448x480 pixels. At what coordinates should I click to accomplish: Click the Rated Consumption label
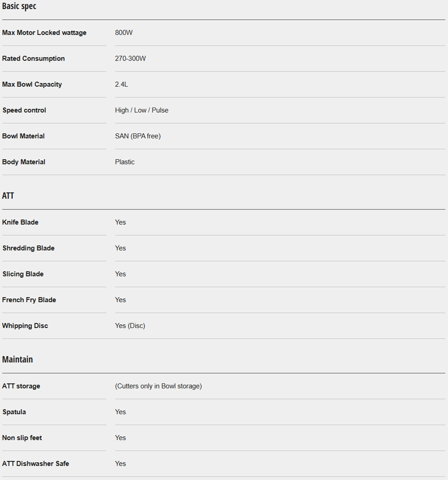click(34, 59)
